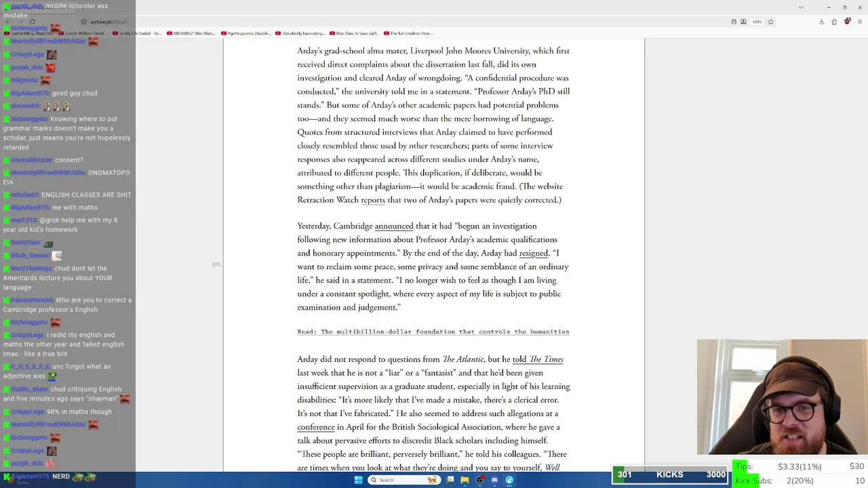Viewport: 868px width, 488px height.
Task: Open the Windows Start menu
Action: point(358,480)
